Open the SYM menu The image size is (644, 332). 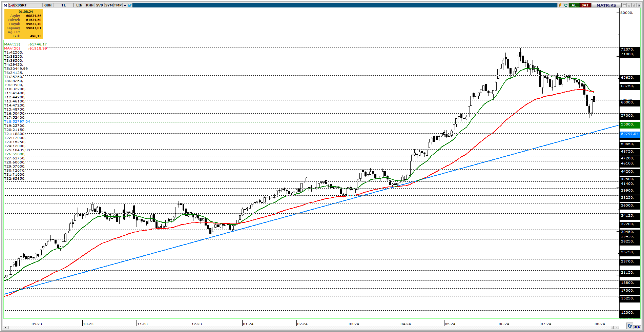(109, 5)
